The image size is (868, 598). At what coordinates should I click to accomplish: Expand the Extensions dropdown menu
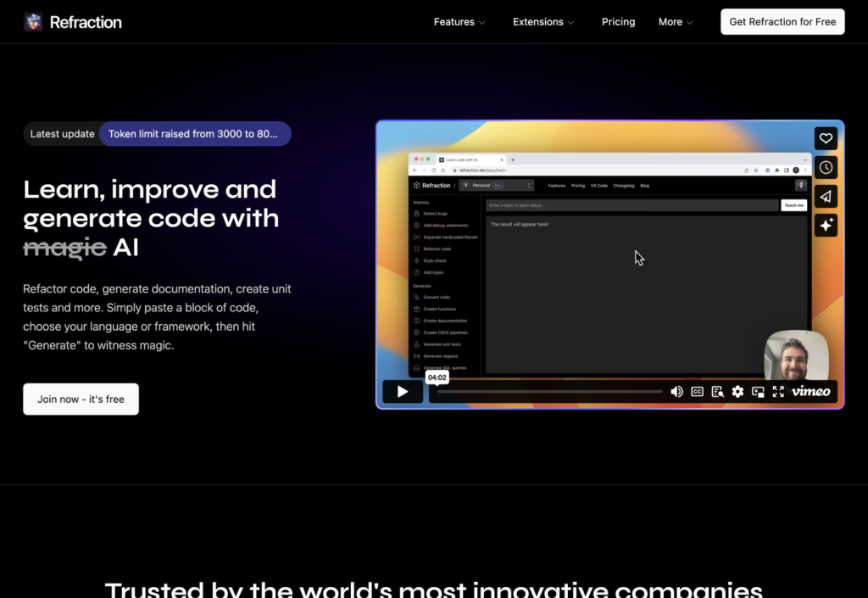click(x=543, y=22)
